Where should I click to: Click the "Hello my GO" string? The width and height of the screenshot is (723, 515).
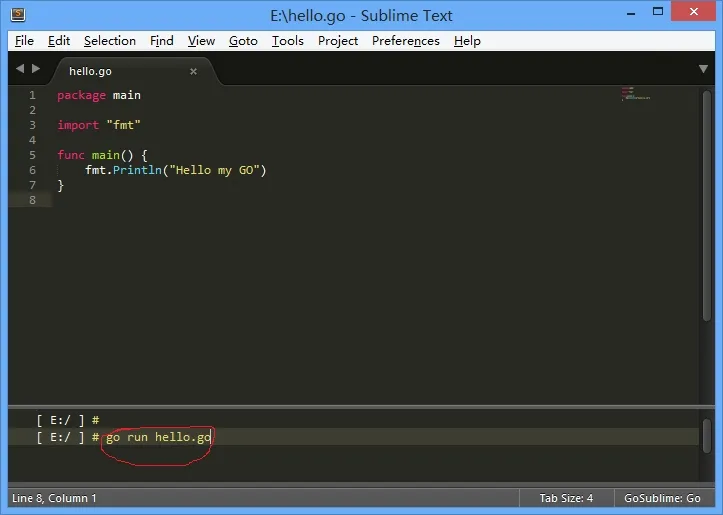pos(214,170)
